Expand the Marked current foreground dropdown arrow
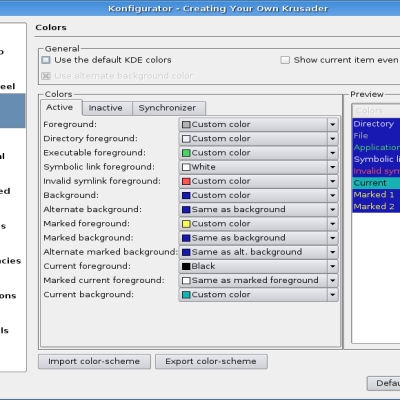The image size is (400, 400). [x=332, y=280]
